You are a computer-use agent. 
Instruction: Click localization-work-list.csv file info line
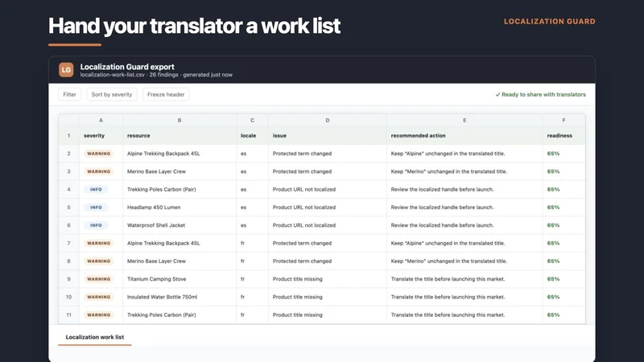156,75
